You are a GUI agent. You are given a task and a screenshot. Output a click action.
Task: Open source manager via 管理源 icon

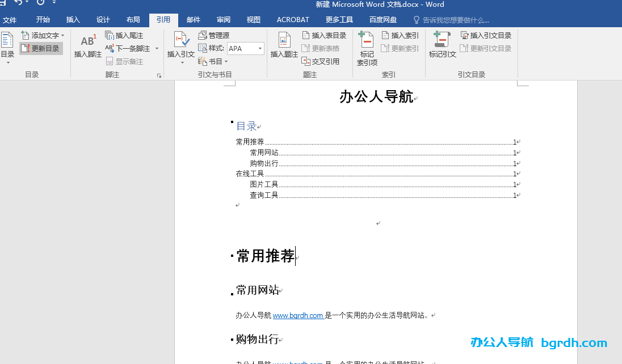pyautogui.click(x=215, y=35)
